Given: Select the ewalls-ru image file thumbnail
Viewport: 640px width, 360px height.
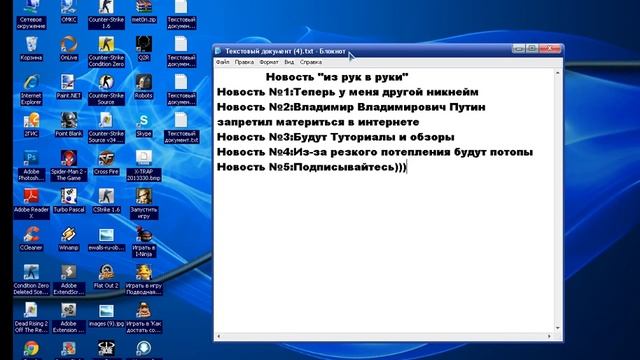Looking at the screenshot, I should point(106,239).
